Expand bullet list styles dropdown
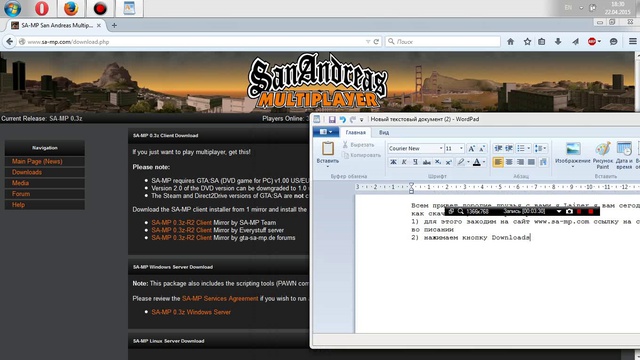640x360 pixels. coord(529,148)
